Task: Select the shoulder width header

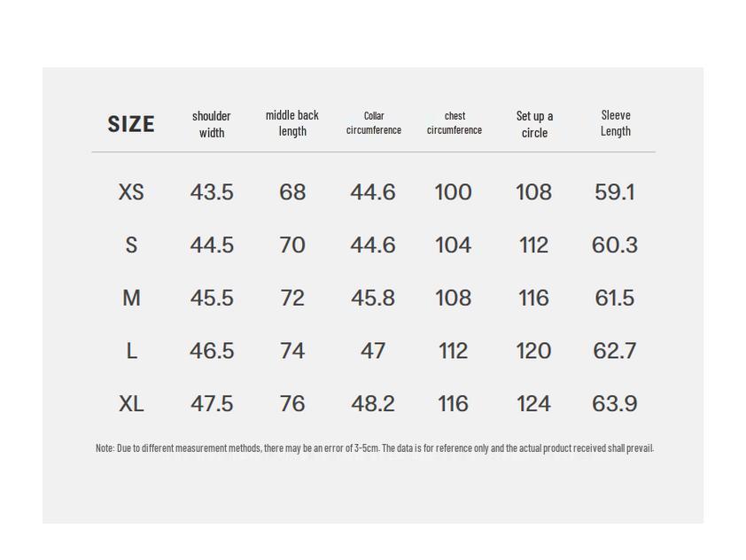Action: [212, 124]
